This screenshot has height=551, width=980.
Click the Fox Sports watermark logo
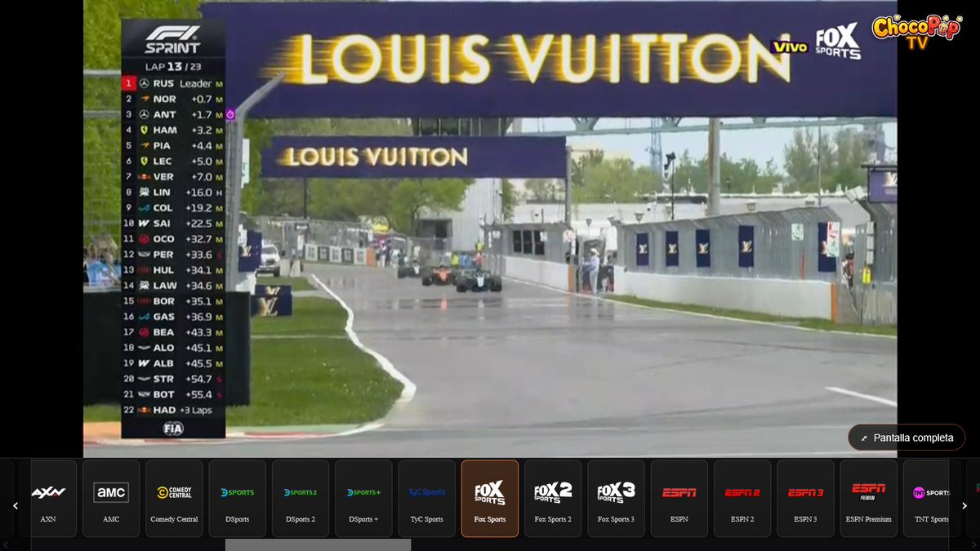[x=838, y=40]
